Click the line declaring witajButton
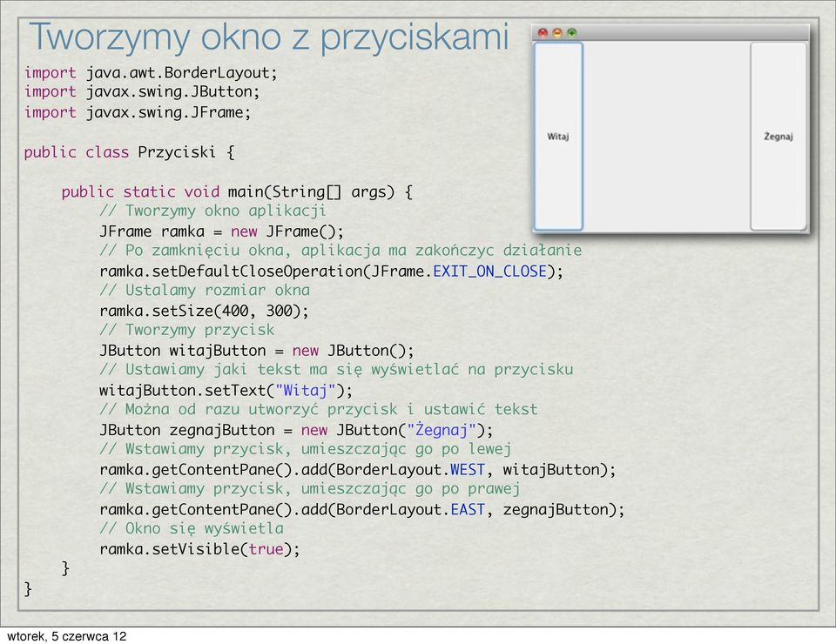The height and width of the screenshot is (644, 836). click(x=257, y=351)
